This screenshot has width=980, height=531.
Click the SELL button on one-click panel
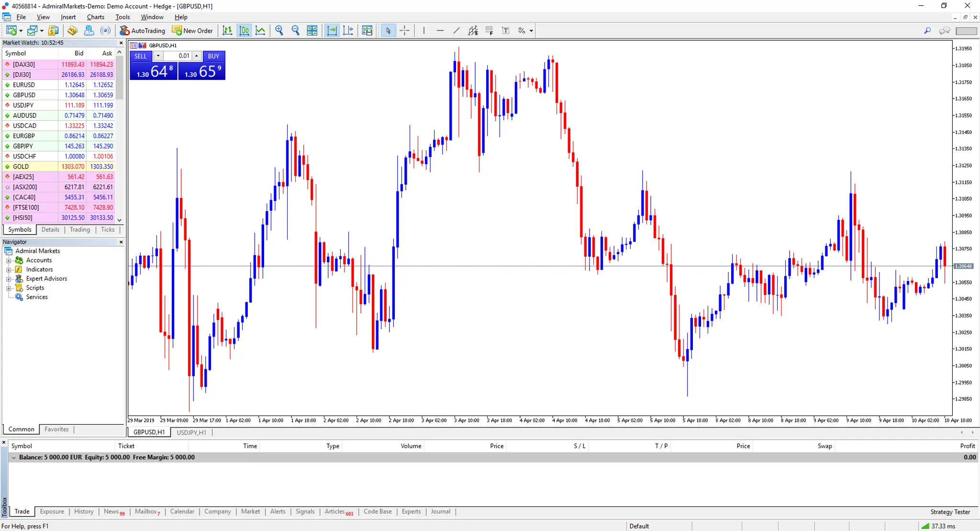pyautogui.click(x=141, y=56)
